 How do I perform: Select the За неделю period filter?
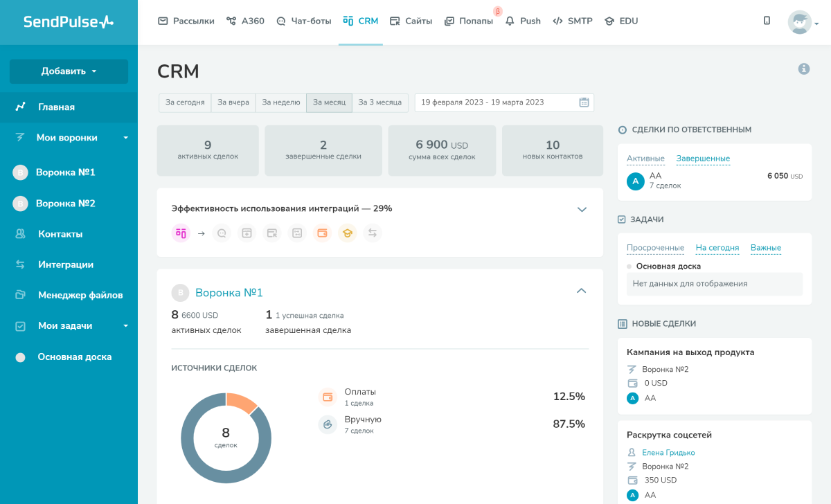[x=281, y=102]
